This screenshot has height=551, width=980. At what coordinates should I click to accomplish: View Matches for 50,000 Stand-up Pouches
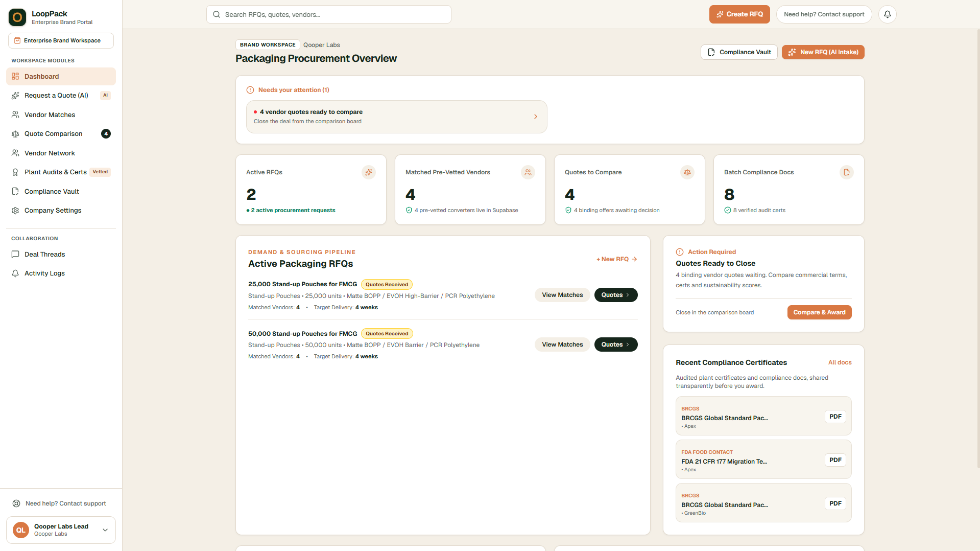(562, 345)
